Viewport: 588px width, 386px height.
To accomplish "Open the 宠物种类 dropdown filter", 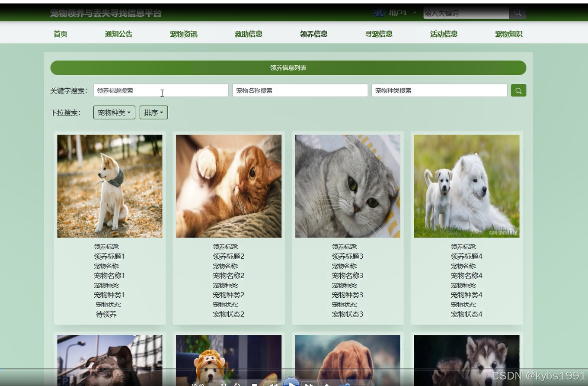I will (x=114, y=113).
